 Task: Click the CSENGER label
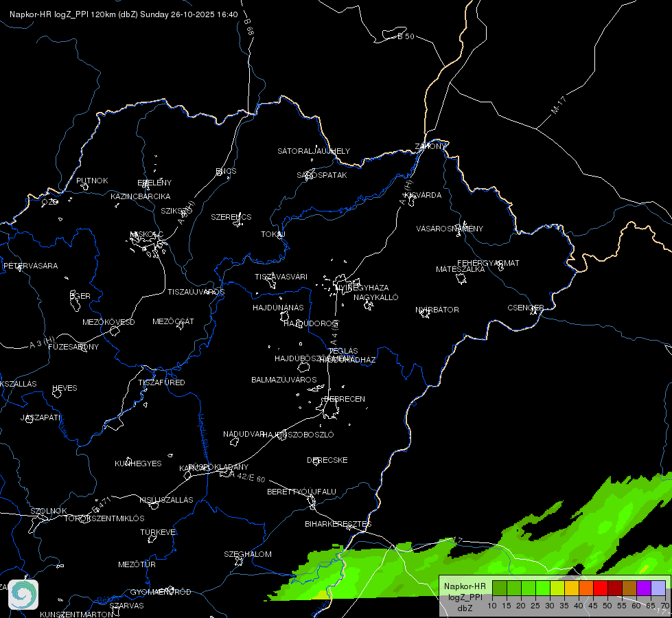525,308
